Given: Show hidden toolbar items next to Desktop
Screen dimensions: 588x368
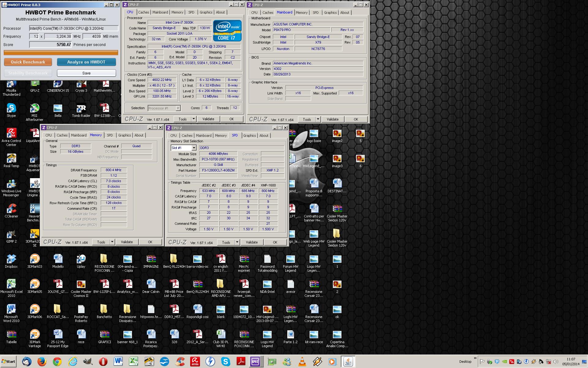Looking at the screenshot, I should [x=475, y=358].
